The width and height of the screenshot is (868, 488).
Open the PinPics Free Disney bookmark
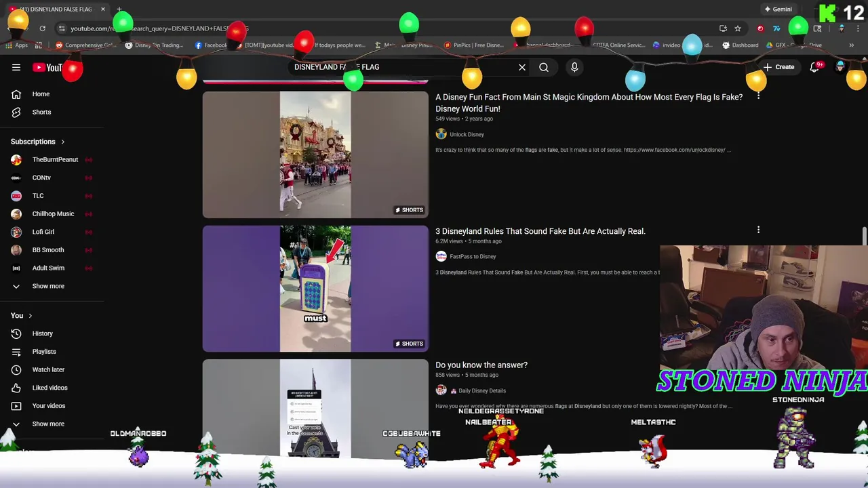pyautogui.click(x=473, y=45)
